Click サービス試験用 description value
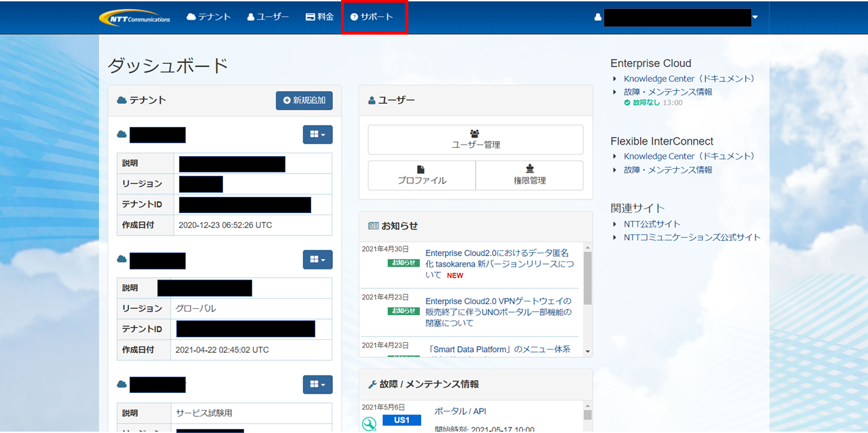The height and width of the screenshot is (433, 868). (x=204, y=413)
